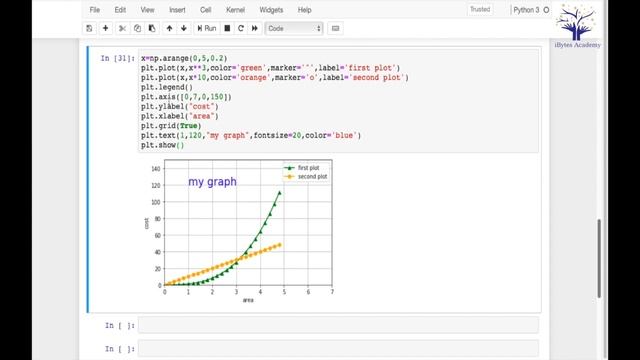Click the plot output image
Image resolution: width=640 pixels, height=360 pixels.
click(239, 231)
